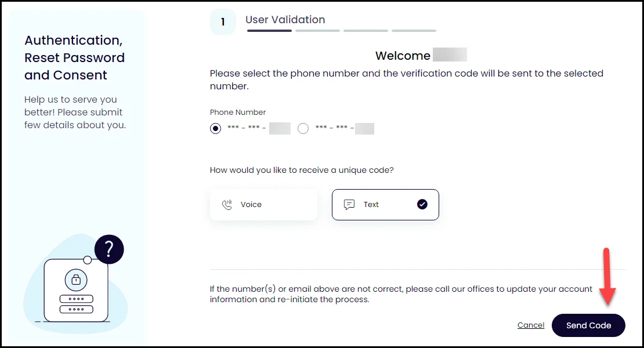Click the last progress bar segment

pos(414,31)
